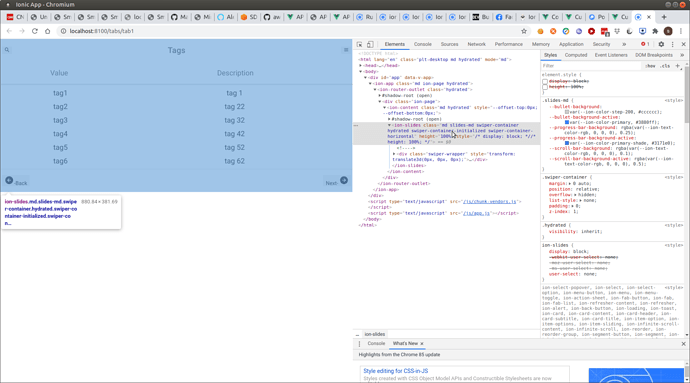
Task: Toggle :hov element state panel
Action: click(650, 66)
